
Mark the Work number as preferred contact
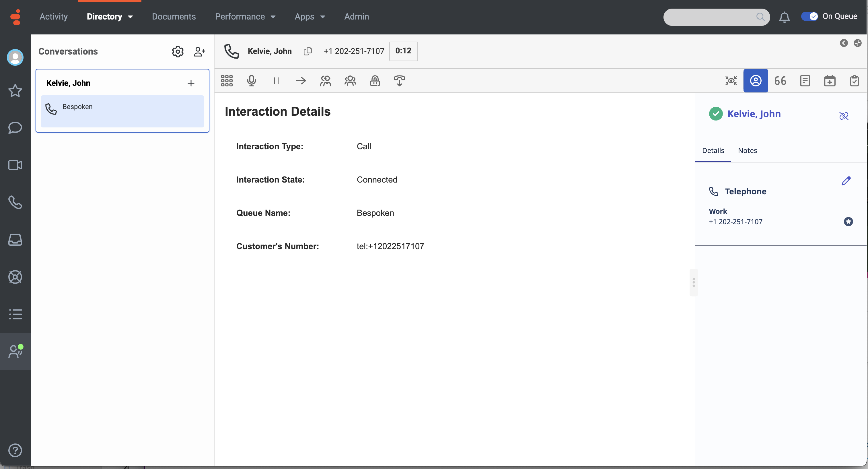pyautogui.click(x=848, y=222)
